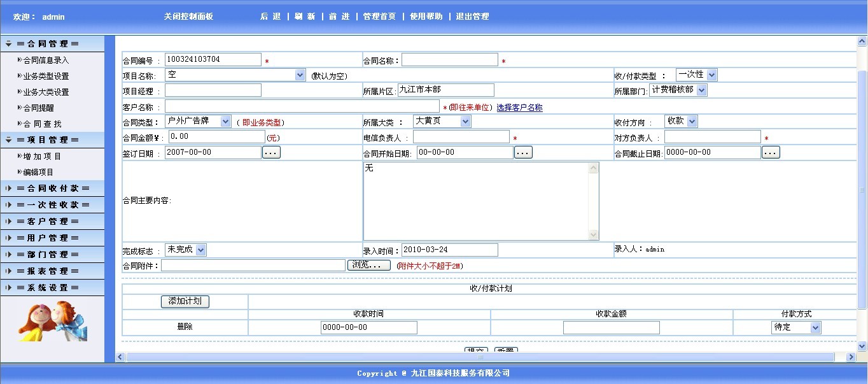This screenshot has height=384, width=868.
Task: Click the 合同名称 input field
Action: [x=449, y=60]
